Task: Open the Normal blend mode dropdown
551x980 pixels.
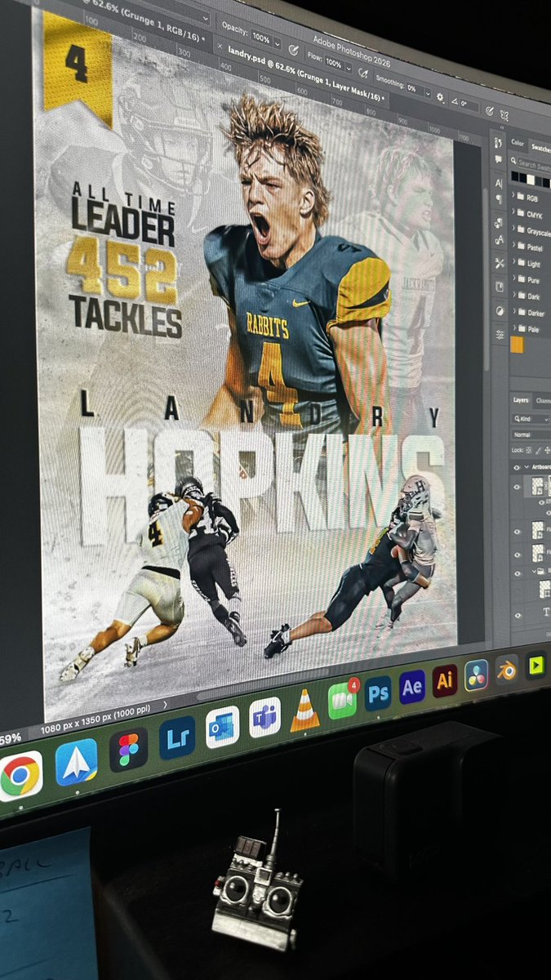Action: pos(531,435)
